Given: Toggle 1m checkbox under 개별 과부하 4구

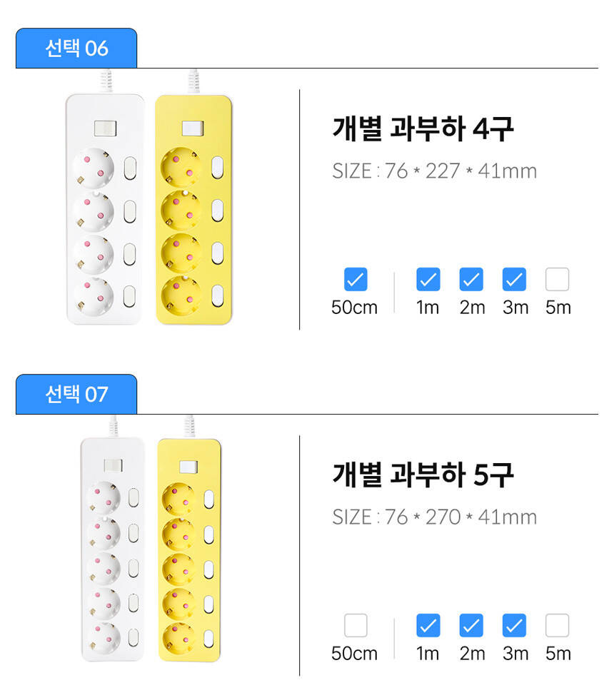Looking at the screenshot, I should pyautogui.click(x=428, y=280).
